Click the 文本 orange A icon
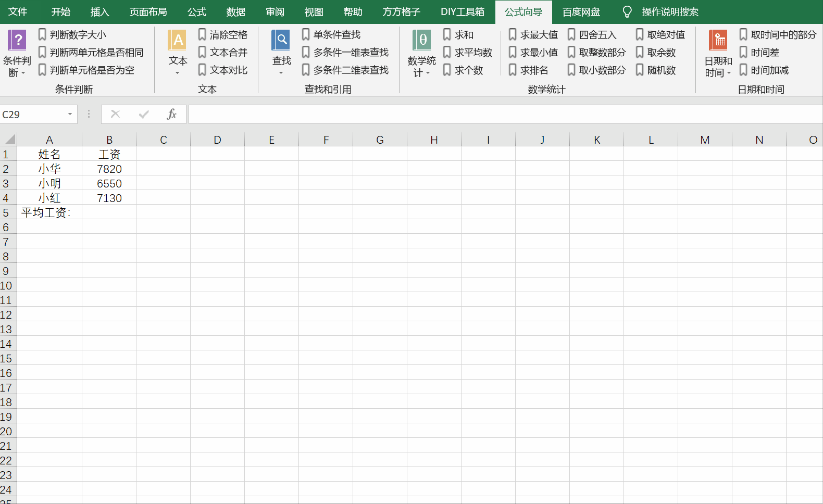The image size is (823, 504). pyautogui.click(x=177, y=40)
